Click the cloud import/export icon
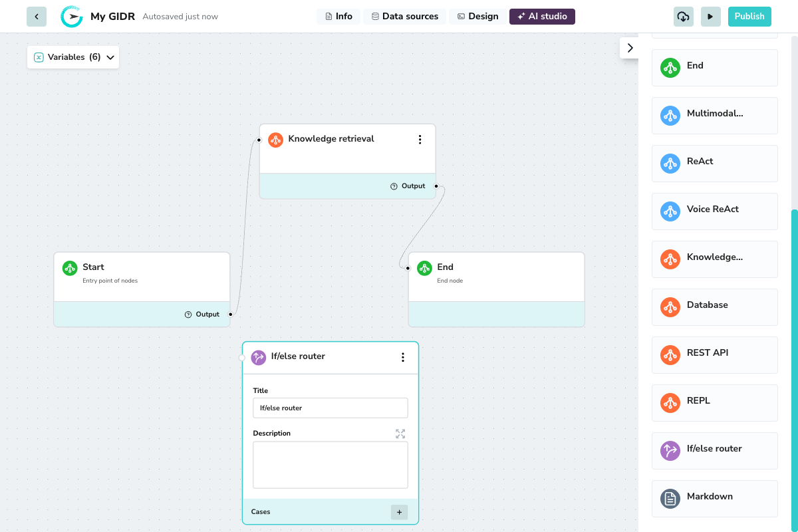 pos(683,16)
